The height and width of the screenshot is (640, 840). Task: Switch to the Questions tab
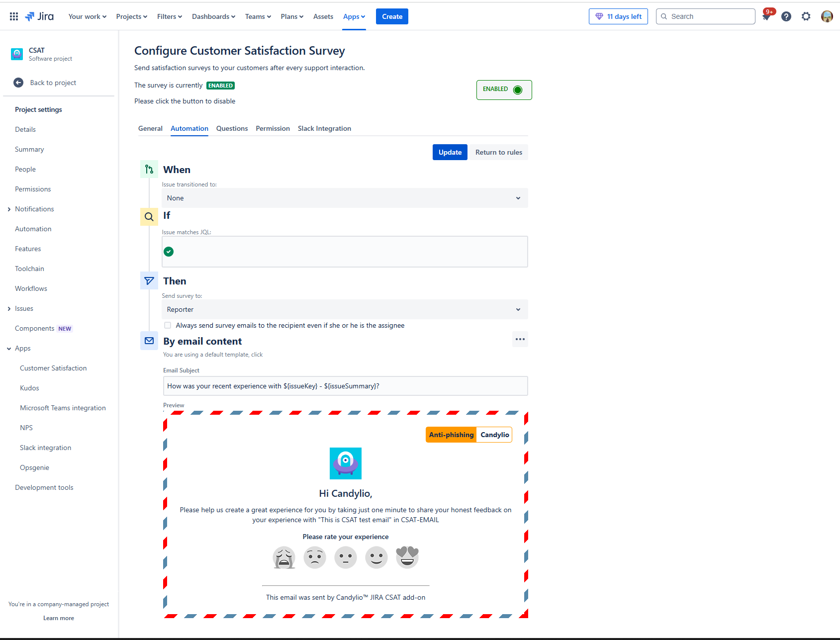point(232,128)
